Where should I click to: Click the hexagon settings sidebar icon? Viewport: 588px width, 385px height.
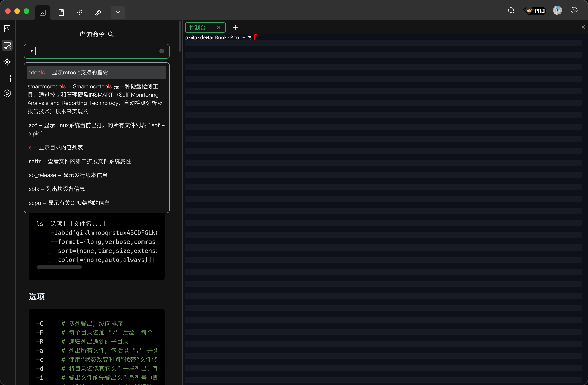coord(7,93)
